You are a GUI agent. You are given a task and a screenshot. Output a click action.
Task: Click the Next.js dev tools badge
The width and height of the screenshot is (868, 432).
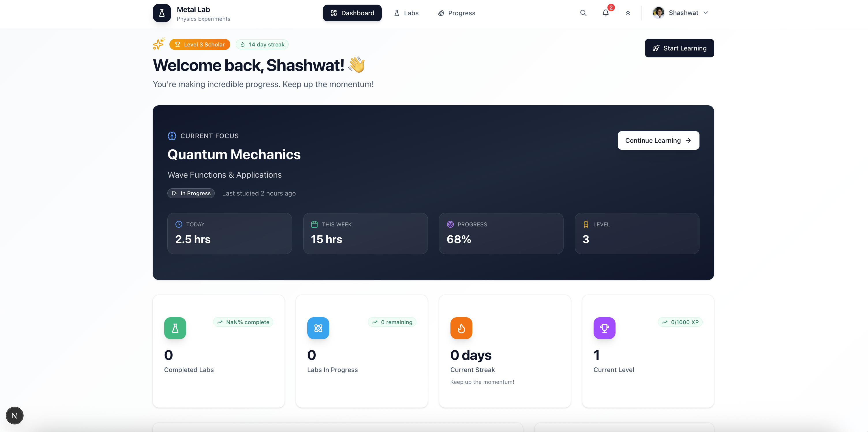coord(14,416)
